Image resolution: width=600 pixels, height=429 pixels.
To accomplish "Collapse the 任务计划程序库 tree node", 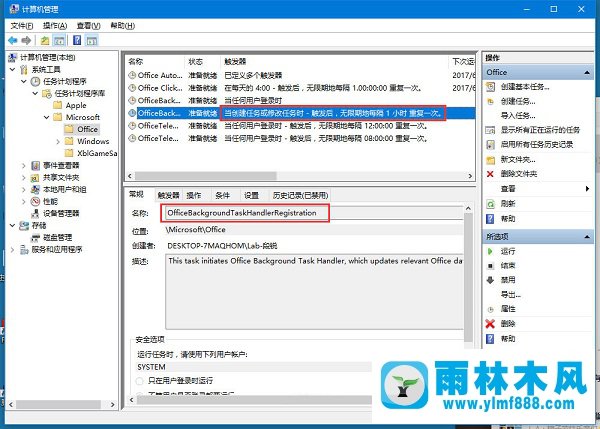I will point(35,93).
